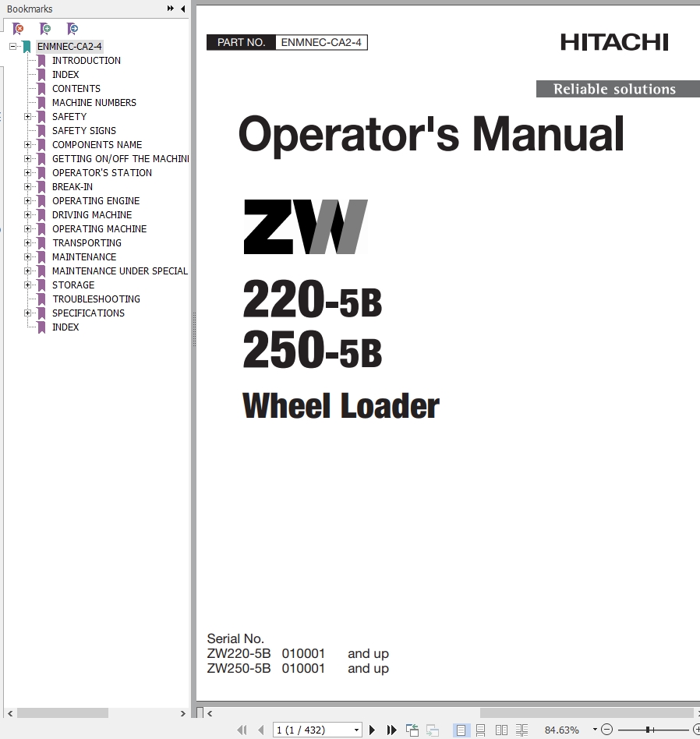Expand the MAINTENANCE bookmark

coord(28,257)
